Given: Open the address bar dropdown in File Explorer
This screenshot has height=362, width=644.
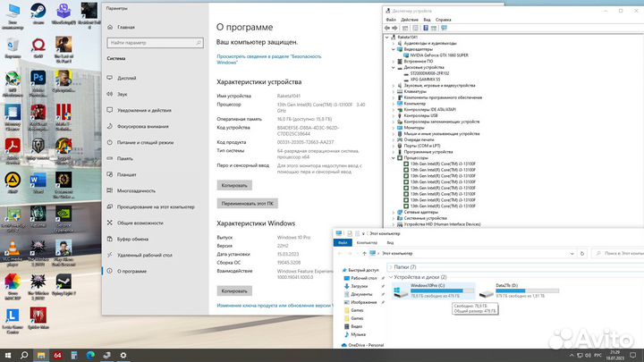Looking at the screenshot, I should tap(572, 254).
